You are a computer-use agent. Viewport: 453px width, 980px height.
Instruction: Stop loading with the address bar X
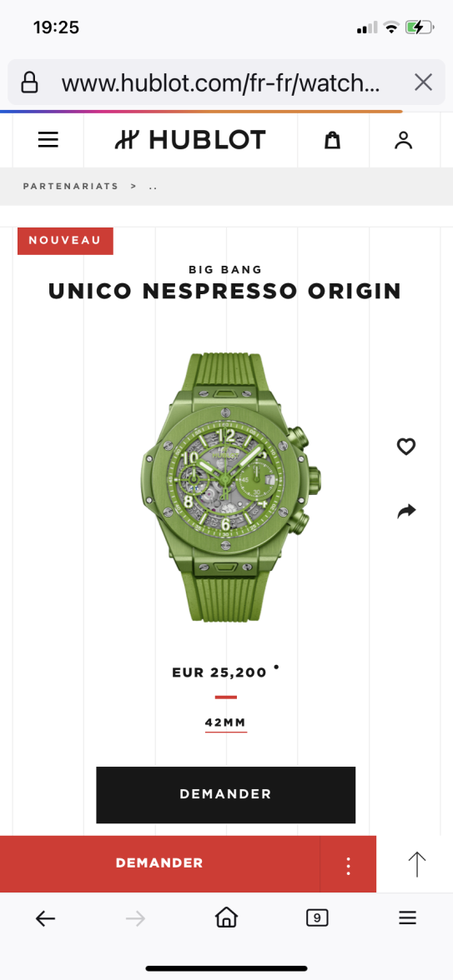pyautogui.click(x=424, y=82)
